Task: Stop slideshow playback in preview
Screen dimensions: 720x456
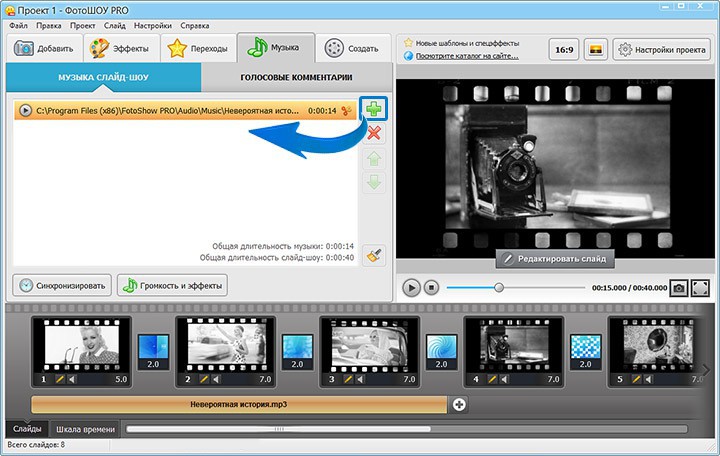Action: click(431, 288)
